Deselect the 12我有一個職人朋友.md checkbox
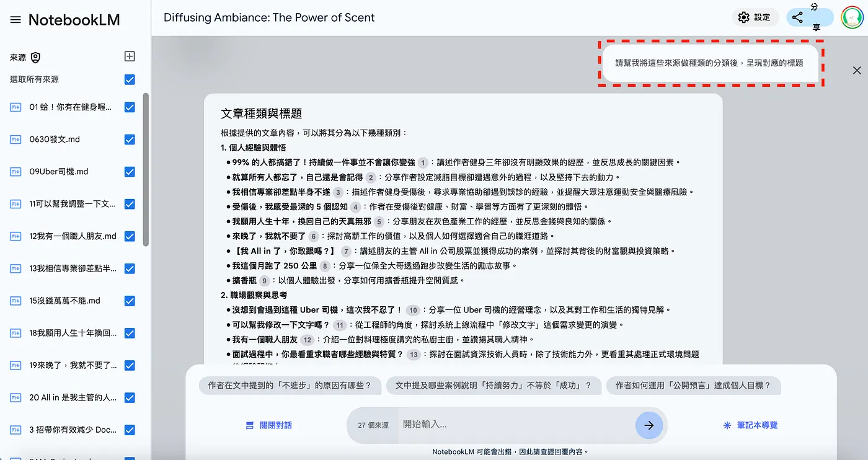 pyautogui.click(x=130, y=236)
